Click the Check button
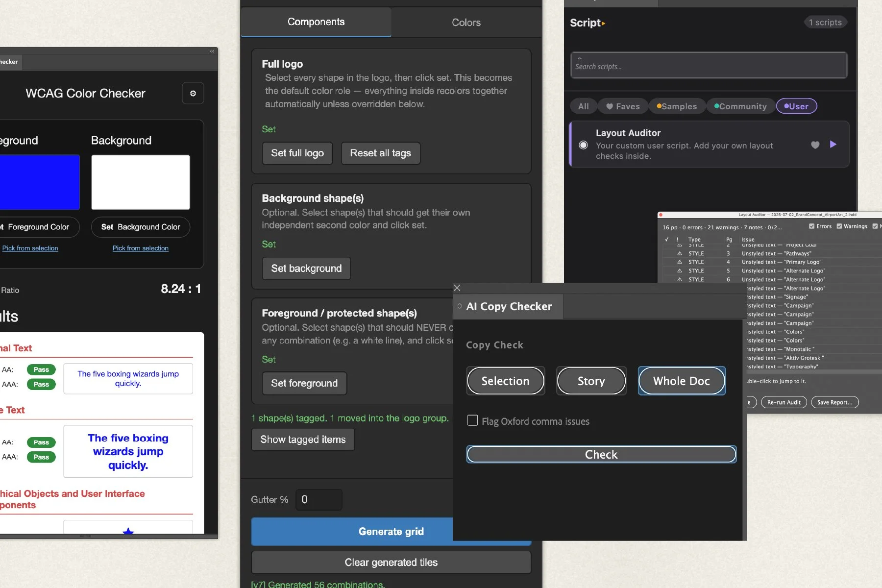 pos(601,454)
